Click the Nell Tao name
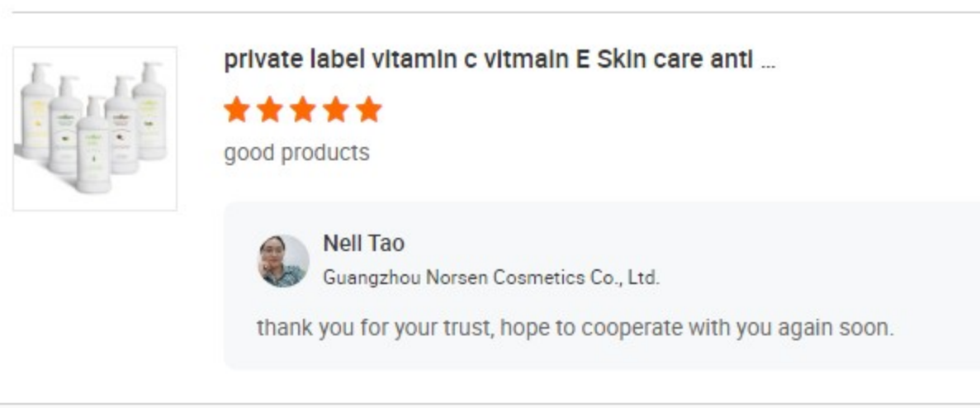Screen dimensions: 980x408 pos(363,244)
